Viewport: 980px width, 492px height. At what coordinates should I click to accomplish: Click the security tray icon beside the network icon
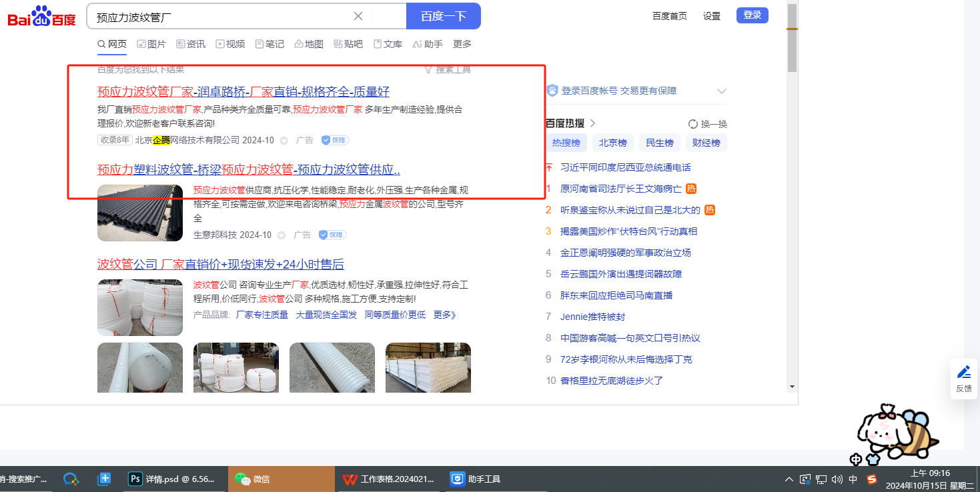pos(805,479)
